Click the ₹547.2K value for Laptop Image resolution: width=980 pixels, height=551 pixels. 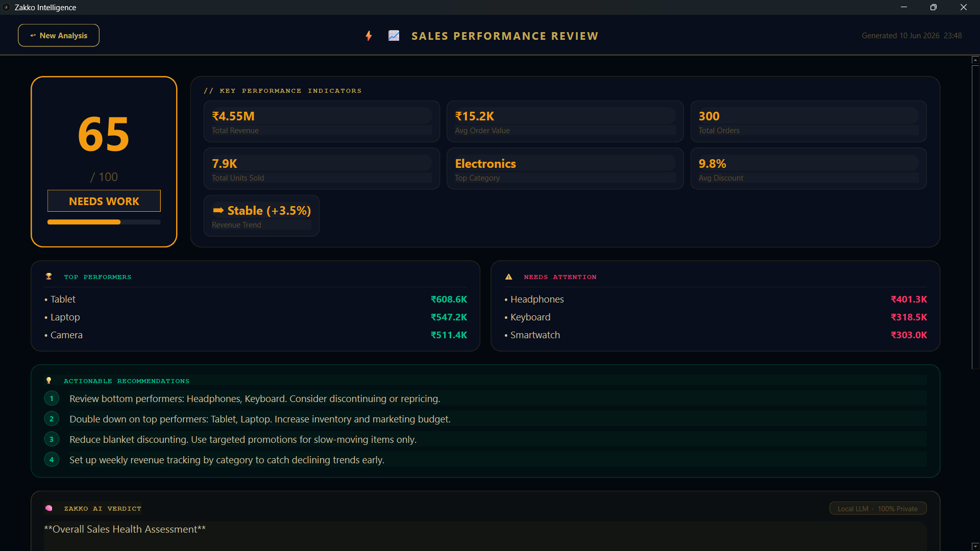pyautogui.click(x=449, y=317)
